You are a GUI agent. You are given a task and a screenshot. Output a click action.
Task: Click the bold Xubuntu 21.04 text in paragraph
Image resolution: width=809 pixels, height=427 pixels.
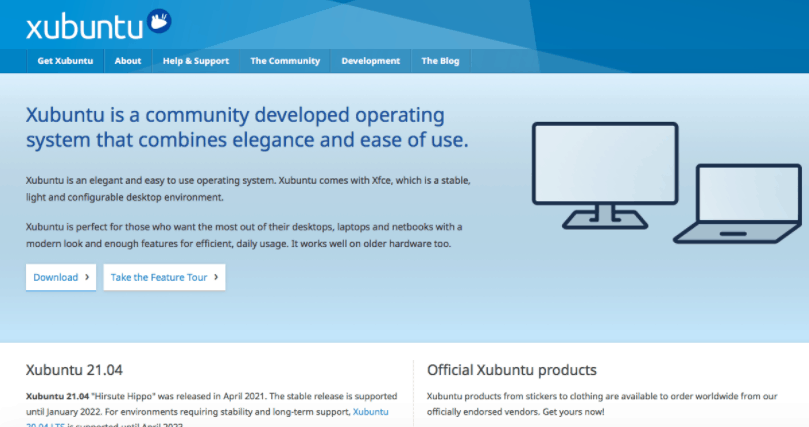coord(57,396)
